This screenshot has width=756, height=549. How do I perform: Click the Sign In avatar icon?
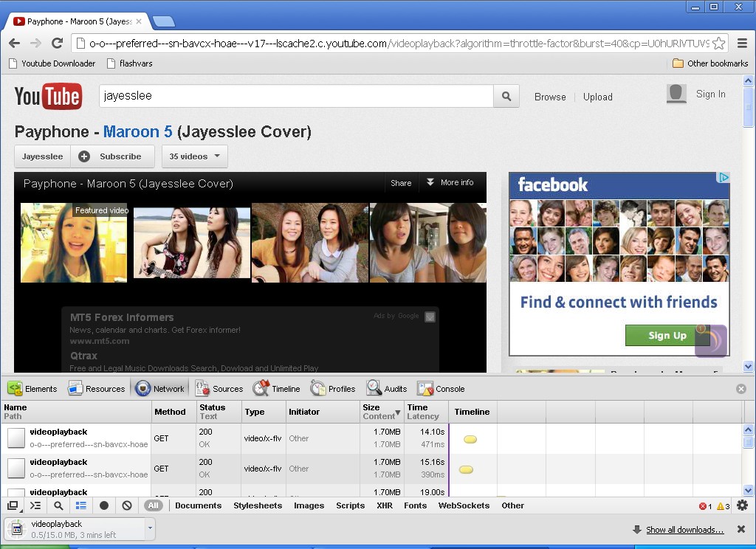pos(676,94)
